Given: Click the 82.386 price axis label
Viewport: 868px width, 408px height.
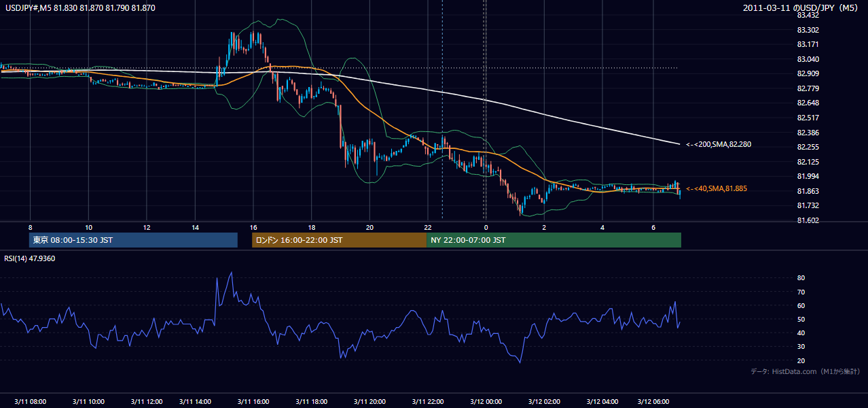Looking at the screenshot, I should 808,133.
